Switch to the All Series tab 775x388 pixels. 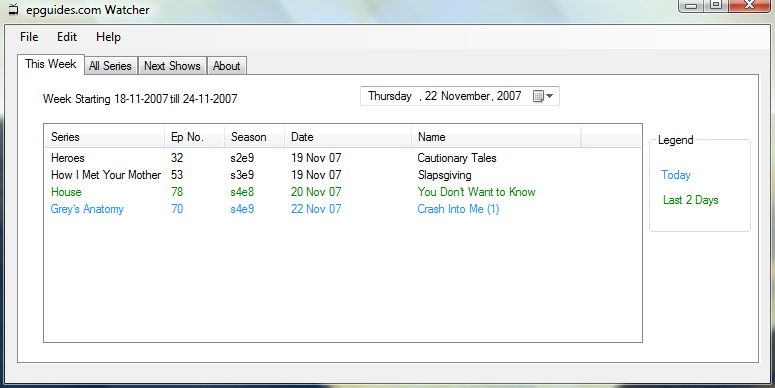[x=110, y=66]
